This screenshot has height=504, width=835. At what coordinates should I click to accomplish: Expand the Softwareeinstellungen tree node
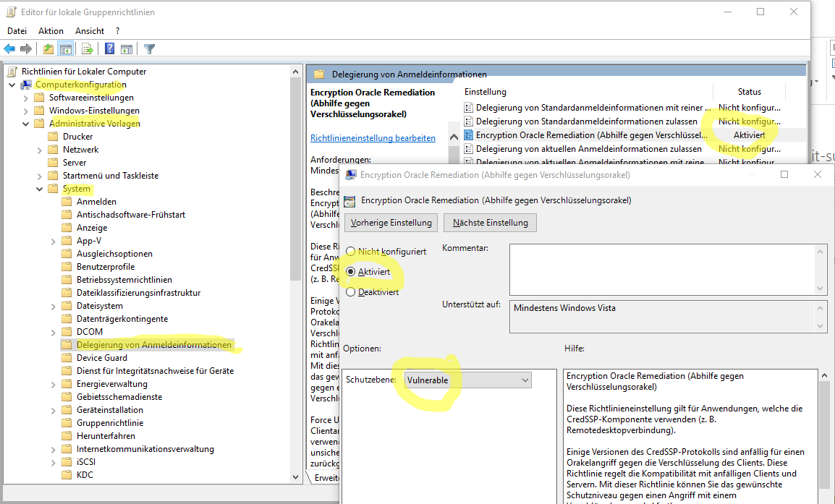point(26,98)
